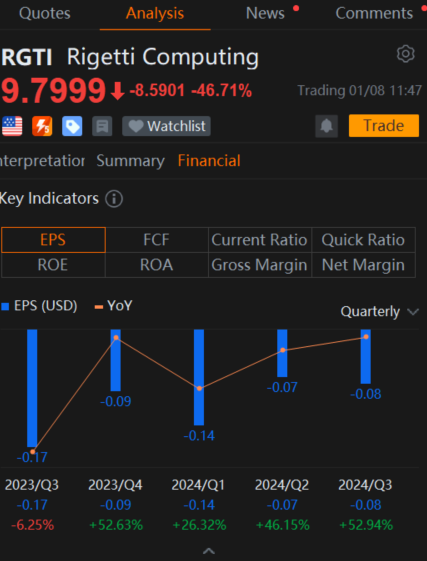This screenshot has width=427, height=561.
Task: Click the 2023/Q3 blue EPS bar
Action: [32, 388]
